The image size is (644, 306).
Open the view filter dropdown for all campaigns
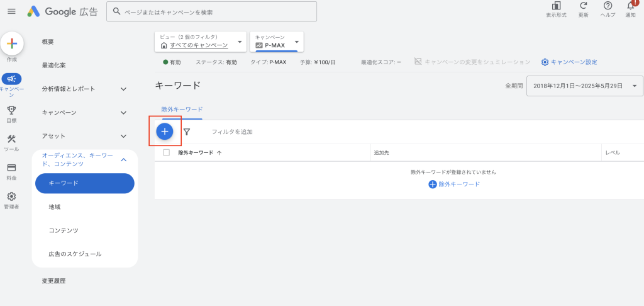(200, 42)
